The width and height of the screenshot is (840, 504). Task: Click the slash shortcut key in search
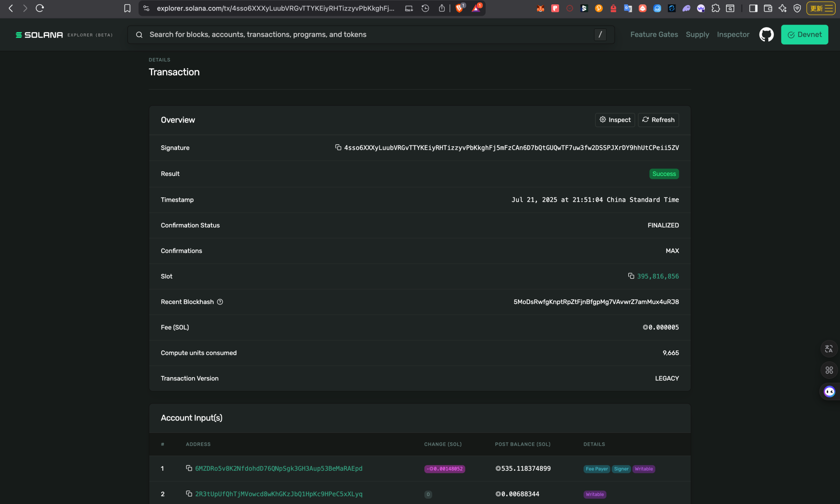(x=600, y=35)
